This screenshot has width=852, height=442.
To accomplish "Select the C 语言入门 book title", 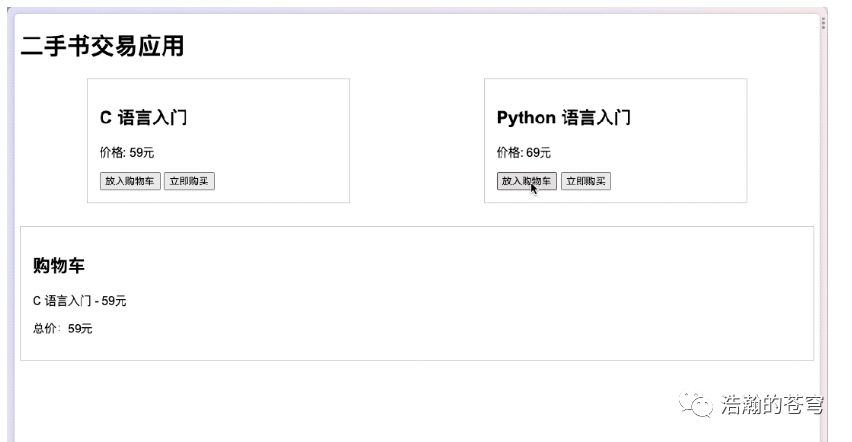I will 143,118.
